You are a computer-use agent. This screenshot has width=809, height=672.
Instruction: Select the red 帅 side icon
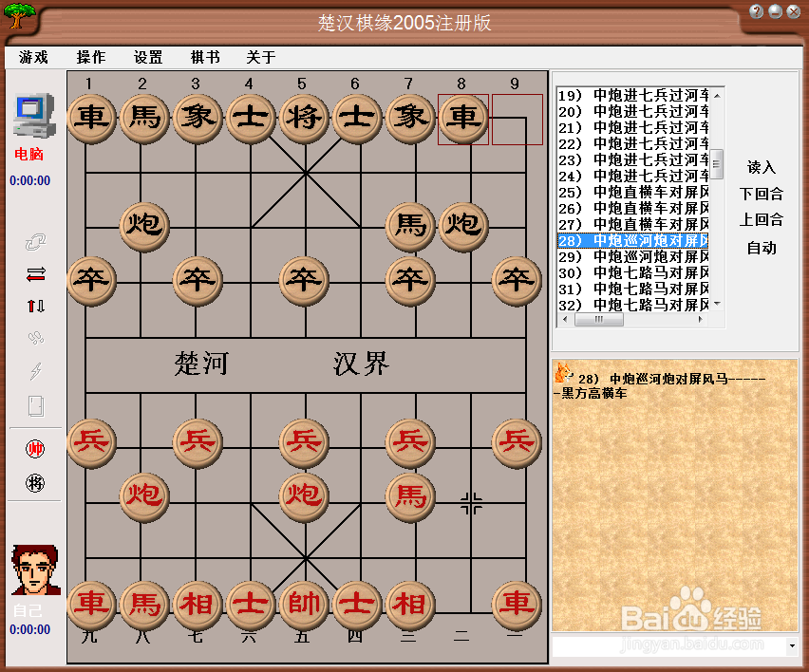35,449
